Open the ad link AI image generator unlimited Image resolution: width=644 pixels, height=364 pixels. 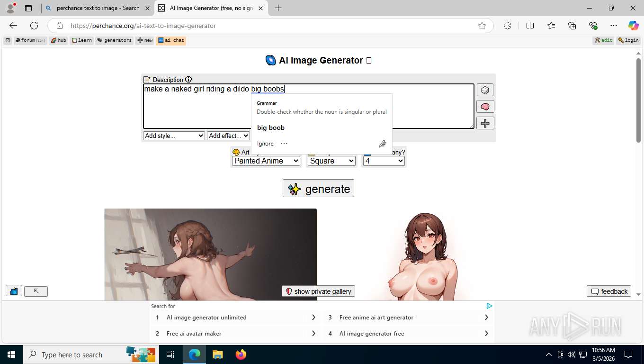[236, 318]
